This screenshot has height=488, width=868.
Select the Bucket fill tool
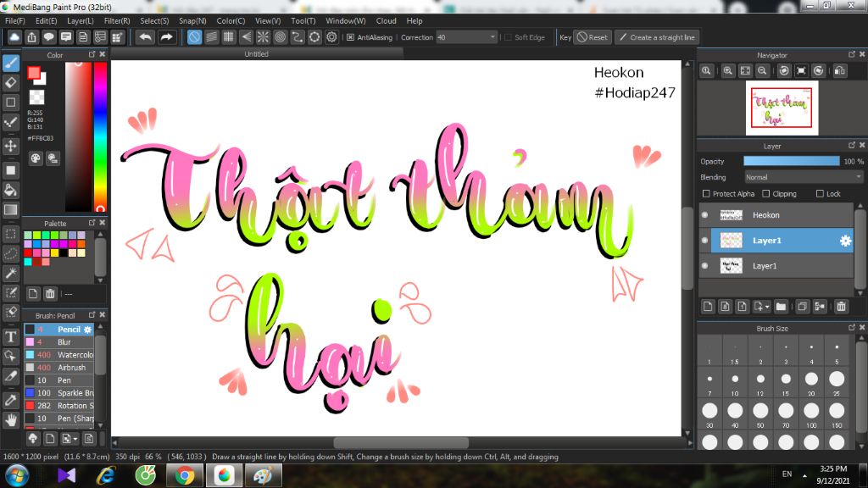[10, 191]
